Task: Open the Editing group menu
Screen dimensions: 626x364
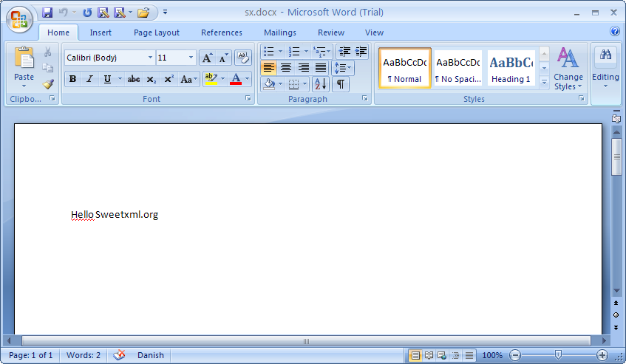Action: [605, 68]
